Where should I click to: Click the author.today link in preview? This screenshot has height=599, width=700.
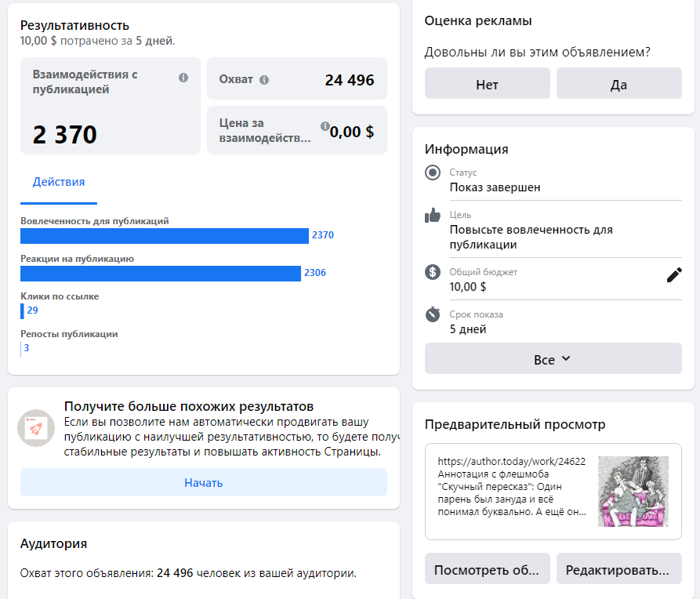[x=511, y=462]
